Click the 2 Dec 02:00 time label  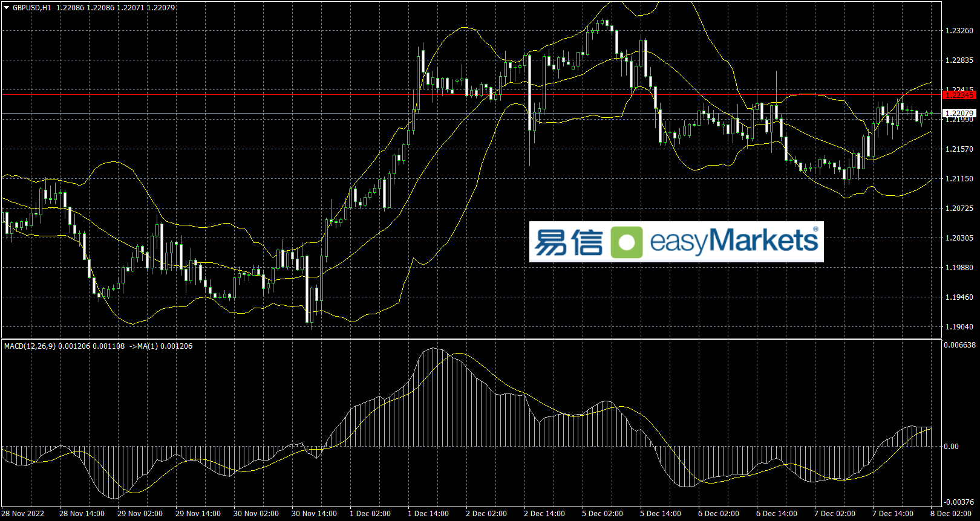[x=486, y=514]
